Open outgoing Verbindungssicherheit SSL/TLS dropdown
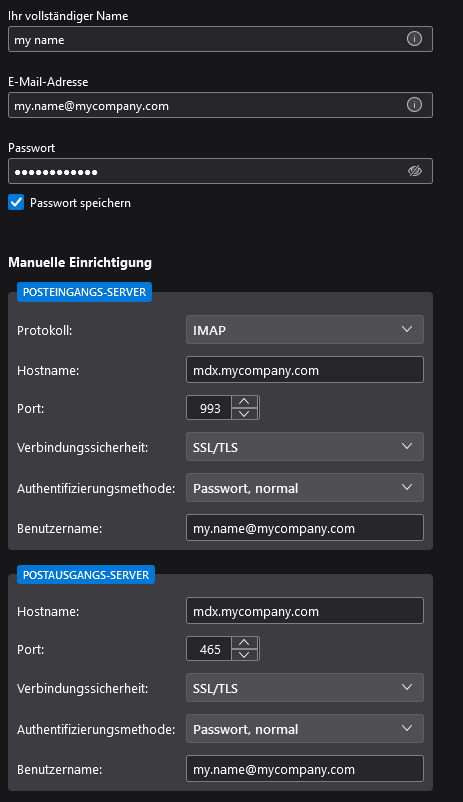This screenshot has width=463, height=802. click(x=305, y=688)
